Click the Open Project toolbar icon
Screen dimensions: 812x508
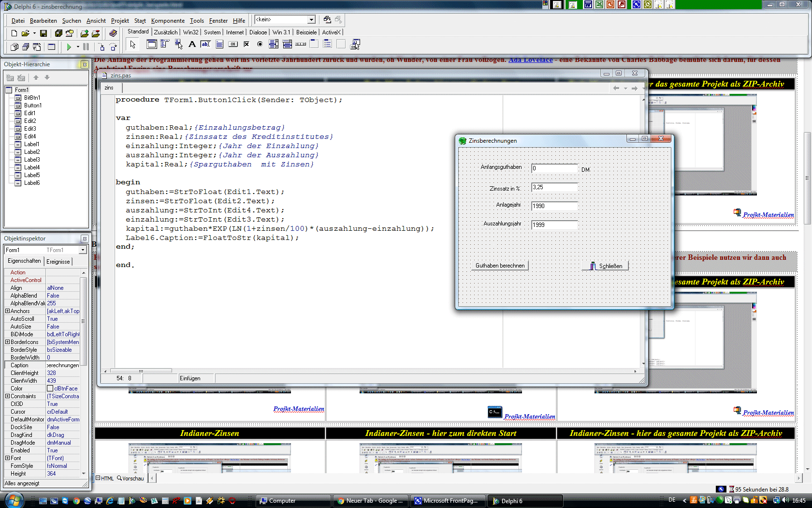click(70, 33)
